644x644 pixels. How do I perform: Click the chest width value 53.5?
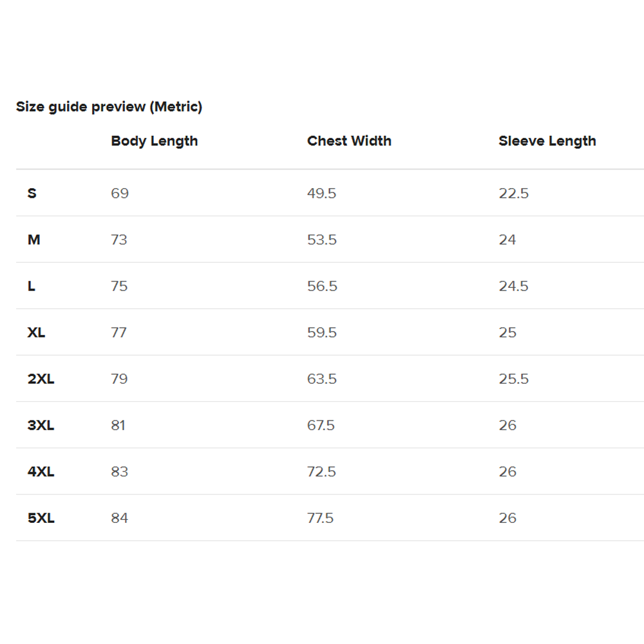click(x=322, y=240)
